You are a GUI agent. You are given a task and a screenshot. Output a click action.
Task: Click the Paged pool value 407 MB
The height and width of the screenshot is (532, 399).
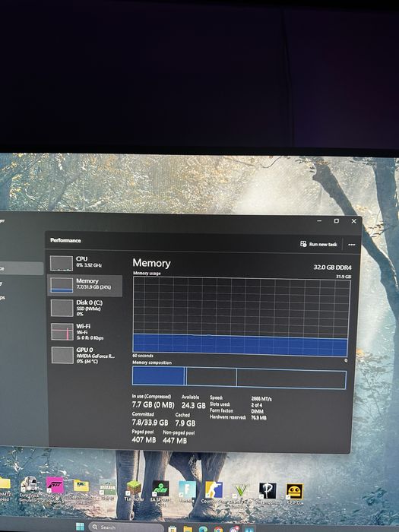coord(144,440)
